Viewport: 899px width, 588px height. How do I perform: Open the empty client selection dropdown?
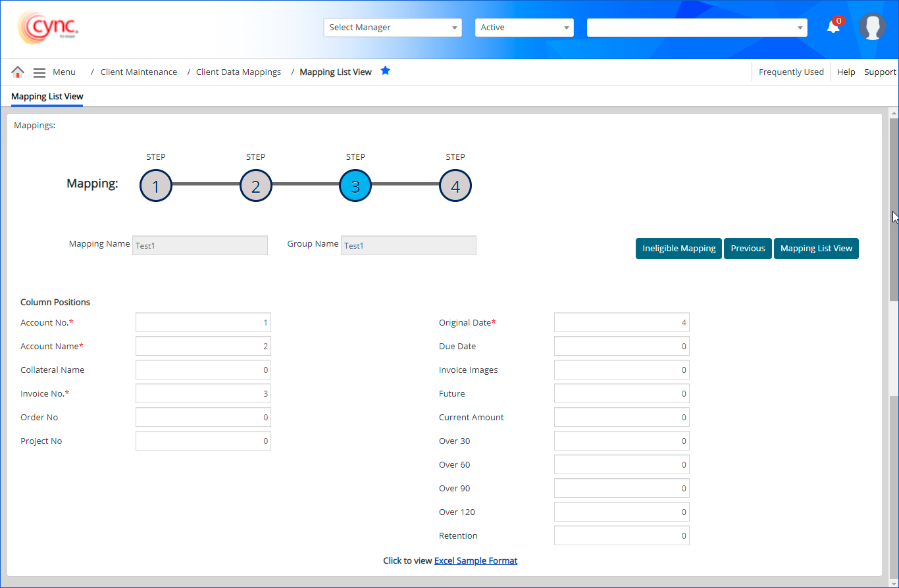(696, 28)
